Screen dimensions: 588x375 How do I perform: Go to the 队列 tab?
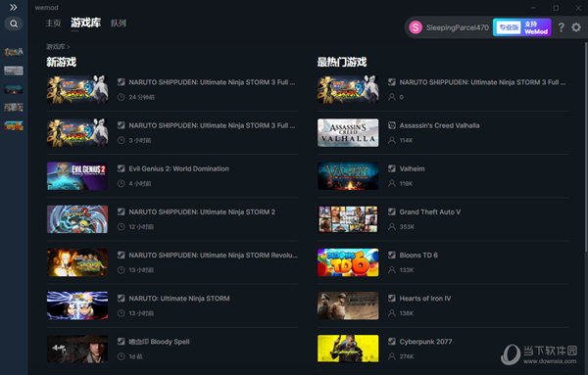pos(119,23)
